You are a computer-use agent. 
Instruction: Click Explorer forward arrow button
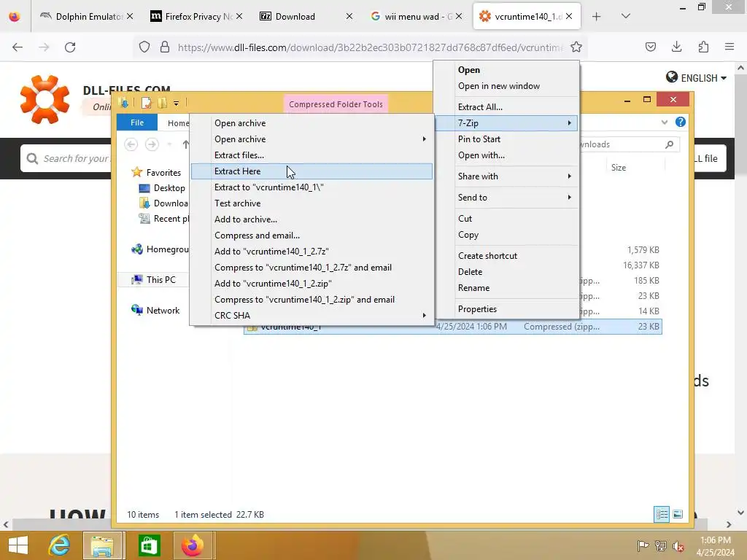[152, 144]
